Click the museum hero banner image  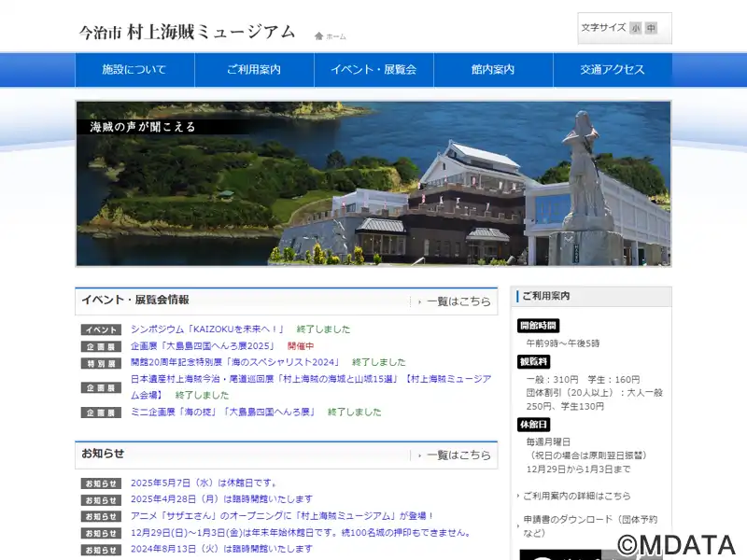tap(373, 183)
